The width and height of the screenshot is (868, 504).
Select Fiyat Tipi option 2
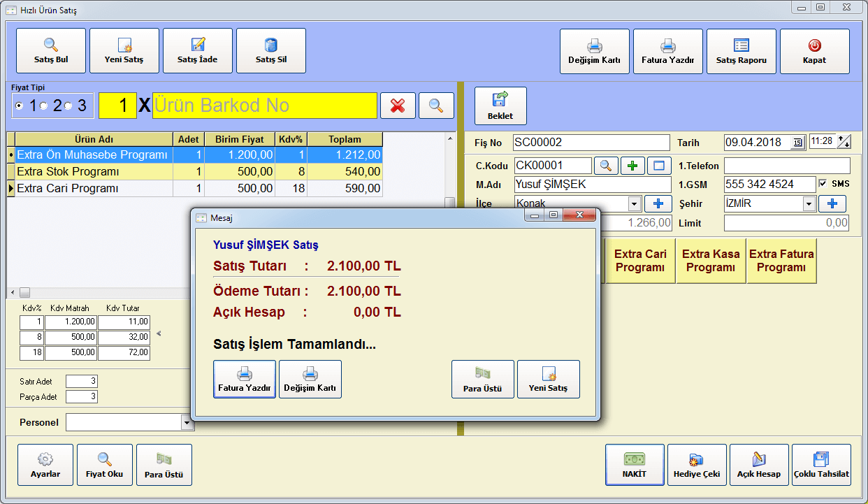43,106
